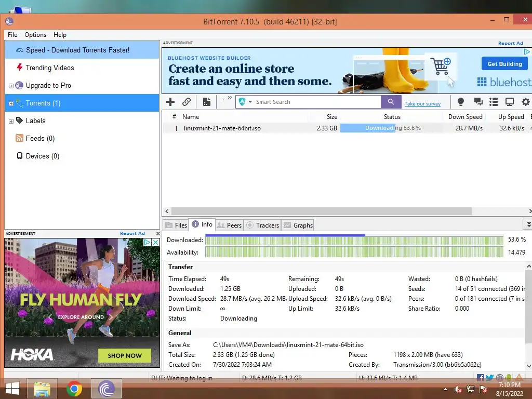This screenshot has height=399, width=532.
Task: Expand the Upgrade to Pro tree node
Action: pyautogui.click(x=11, y=86)
